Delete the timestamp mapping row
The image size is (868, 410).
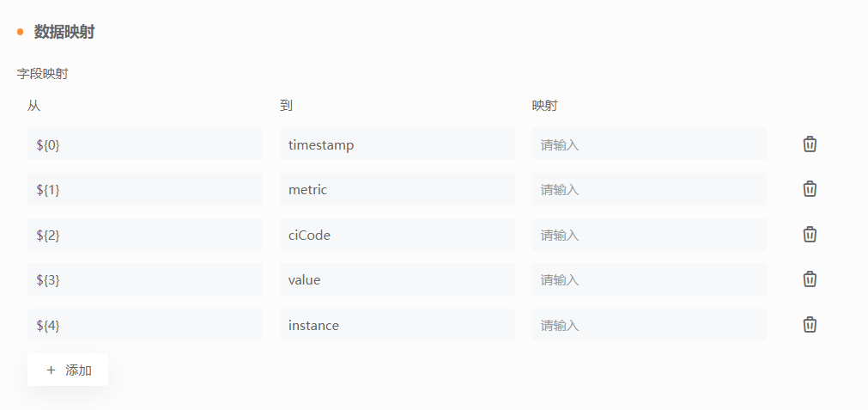click(x=810, y=144)
